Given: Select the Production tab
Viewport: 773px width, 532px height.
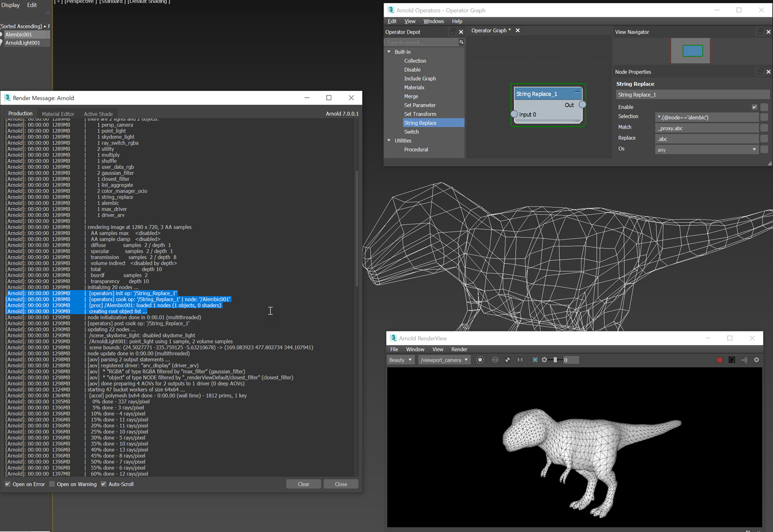Looking at the screenshot, I should (21, 113).
